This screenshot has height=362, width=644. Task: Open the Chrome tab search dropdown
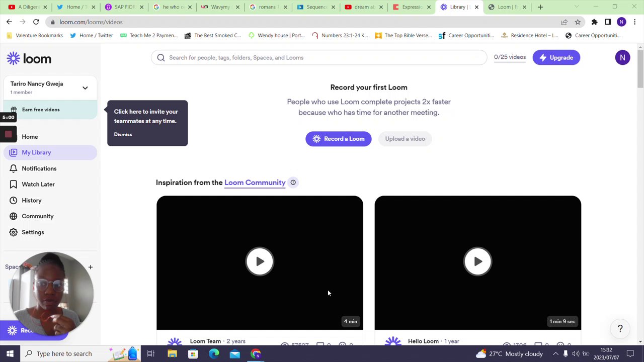[x=577, y=7]
